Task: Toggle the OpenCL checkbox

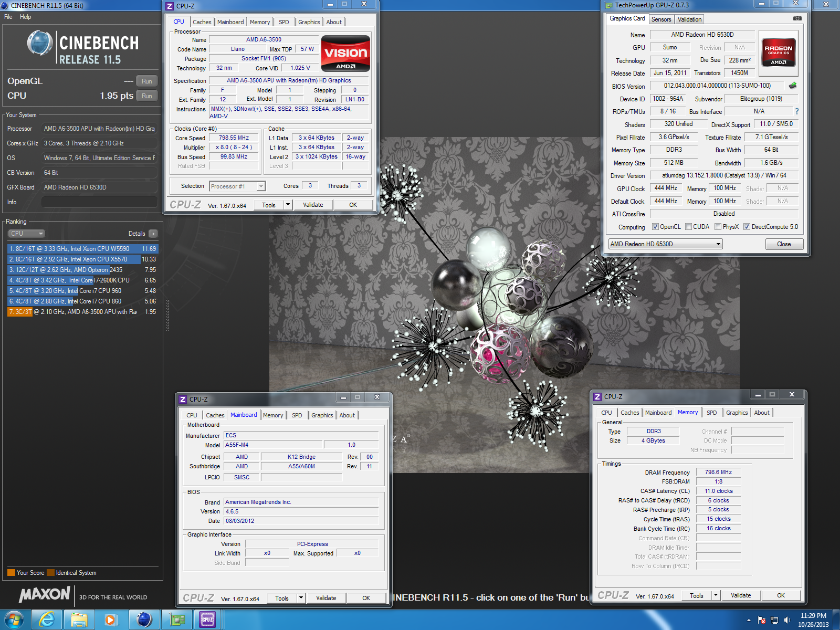Action: coord(655,227)
